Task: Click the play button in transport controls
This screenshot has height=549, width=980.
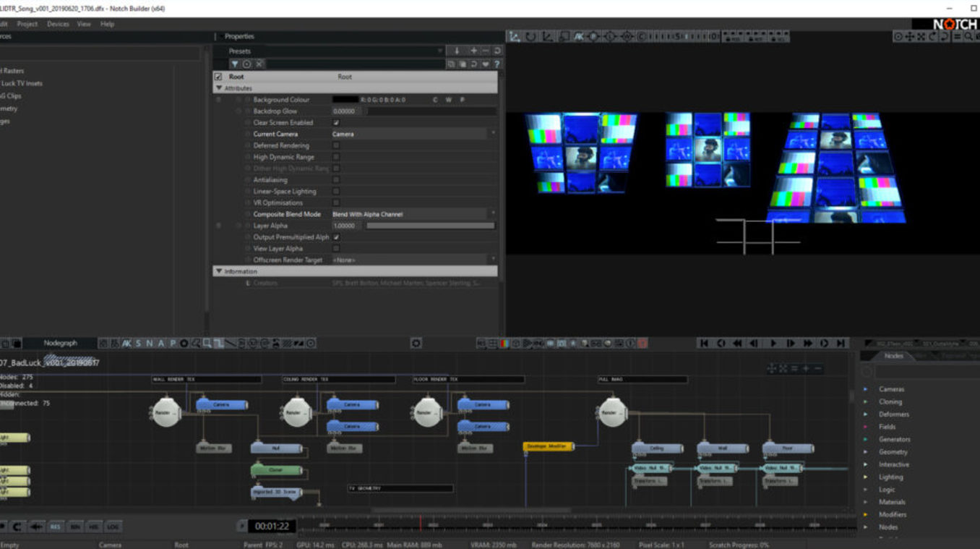Action: [773, 344]
